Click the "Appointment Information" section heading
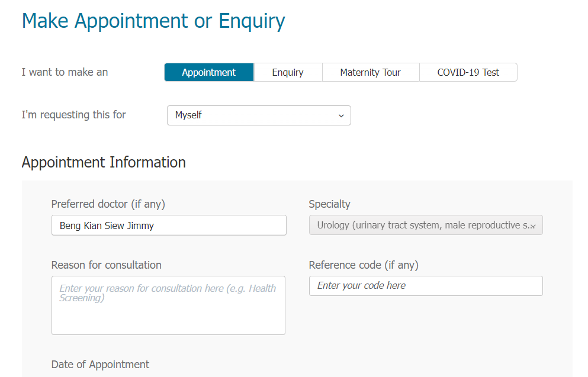Image resolution: width=588 pixels, height=377 pixels. tap(104, 162)
